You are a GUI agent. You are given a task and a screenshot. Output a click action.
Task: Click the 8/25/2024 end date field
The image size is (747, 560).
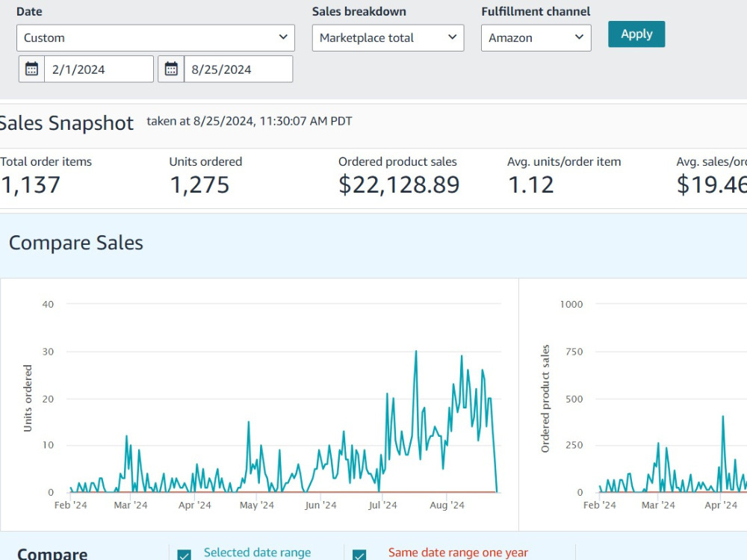[x=238, y=69]
